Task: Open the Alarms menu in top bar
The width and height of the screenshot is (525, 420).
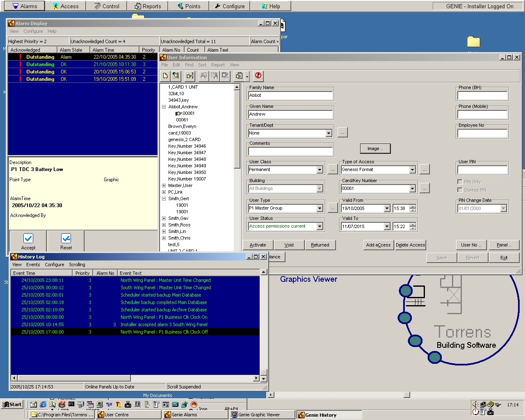Action: pos(25,6)
